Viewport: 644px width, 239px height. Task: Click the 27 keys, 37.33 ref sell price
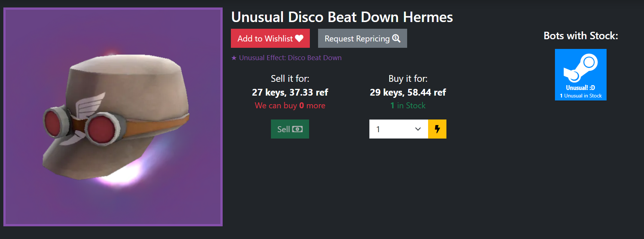click(x=290, y=92)
